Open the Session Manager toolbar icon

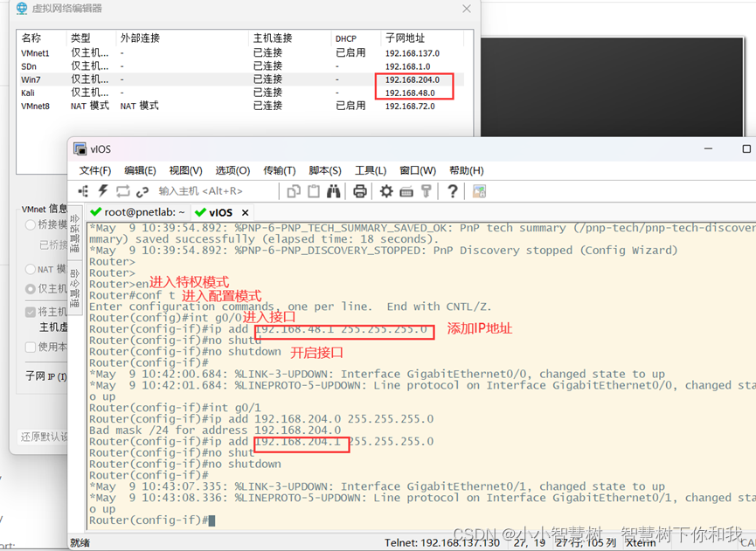point(83,191)
